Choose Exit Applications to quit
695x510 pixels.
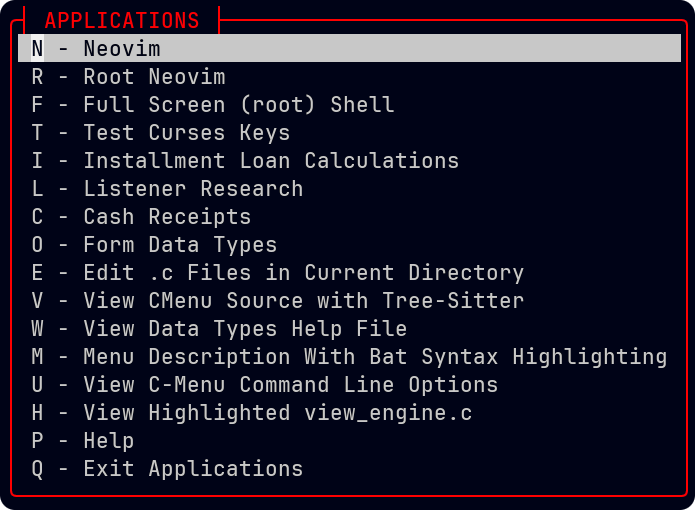coord(192,469)
